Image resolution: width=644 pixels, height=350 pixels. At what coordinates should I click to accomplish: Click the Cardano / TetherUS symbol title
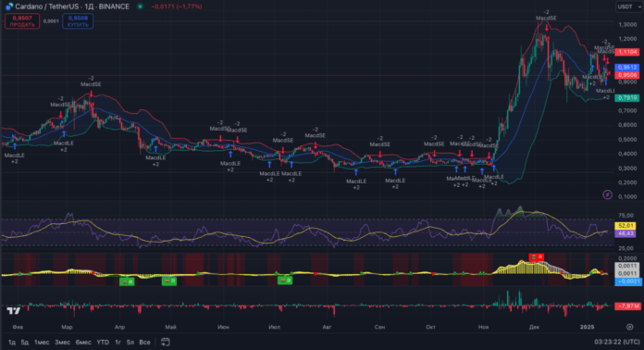(x=72, y=6)
